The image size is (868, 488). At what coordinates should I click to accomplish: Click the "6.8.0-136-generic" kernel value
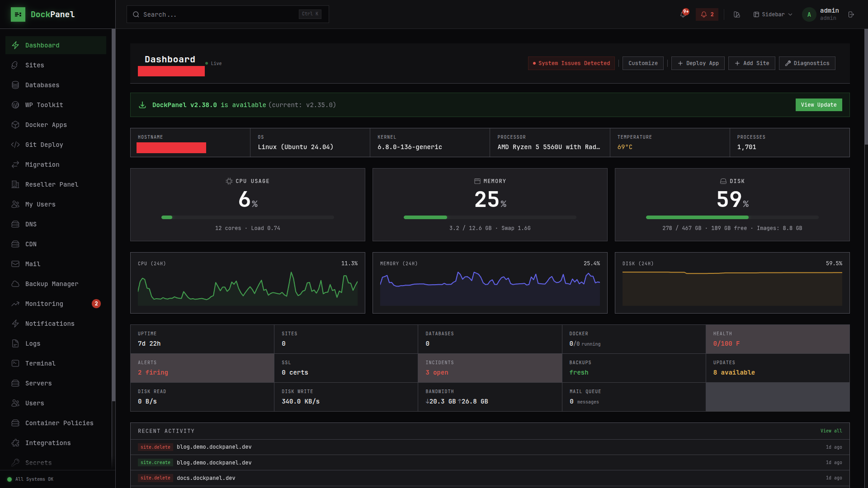410,147
